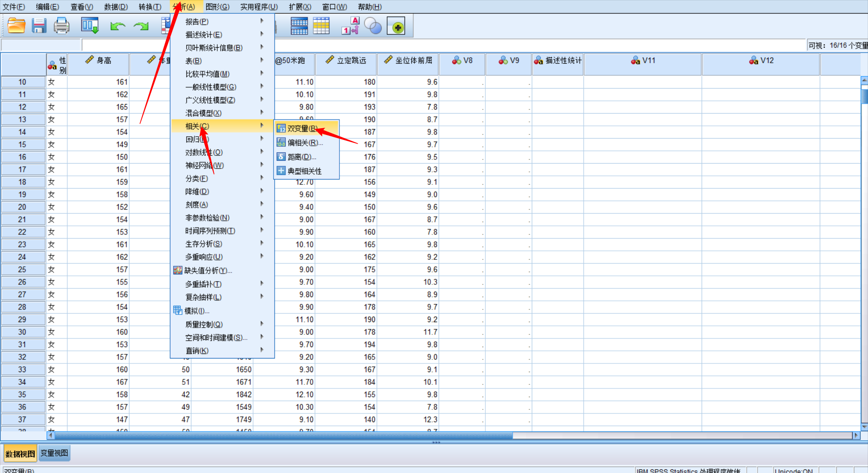Image resolution: width=868 pixels, height=473 pixels.
Task: Select 双变量 bivariate correlation option
Action: [x=301, y=129]
